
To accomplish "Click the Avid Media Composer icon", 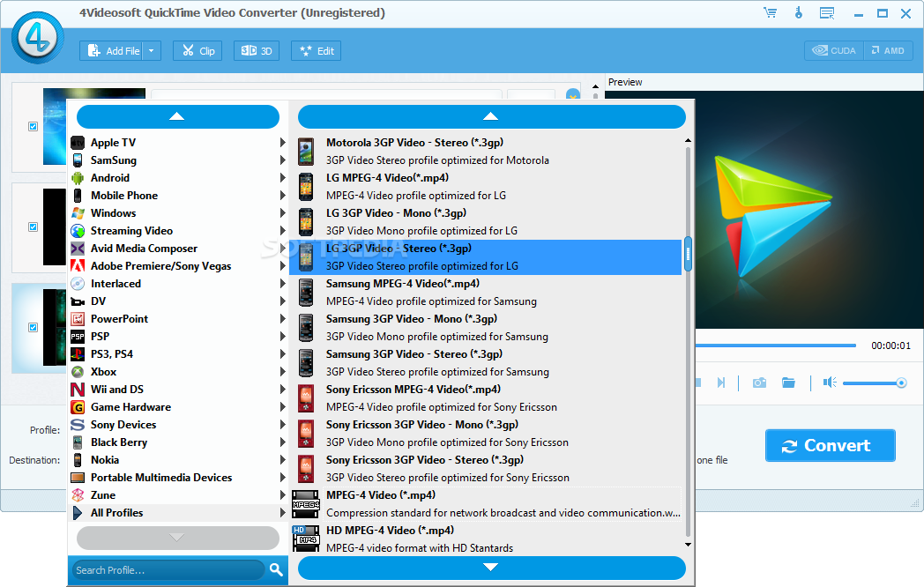I will (x=78, y=249).
